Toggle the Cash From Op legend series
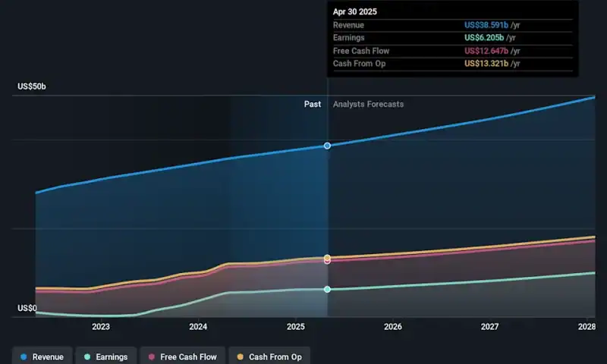Viewport: 607px width, 364px height. coord(269,356)
